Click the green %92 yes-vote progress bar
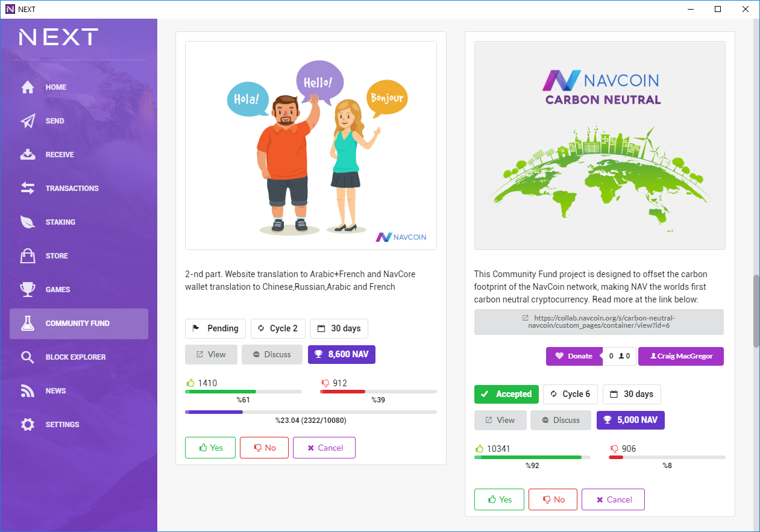The image size is (760, 532). pyautogui.click(x=532, y=457)
